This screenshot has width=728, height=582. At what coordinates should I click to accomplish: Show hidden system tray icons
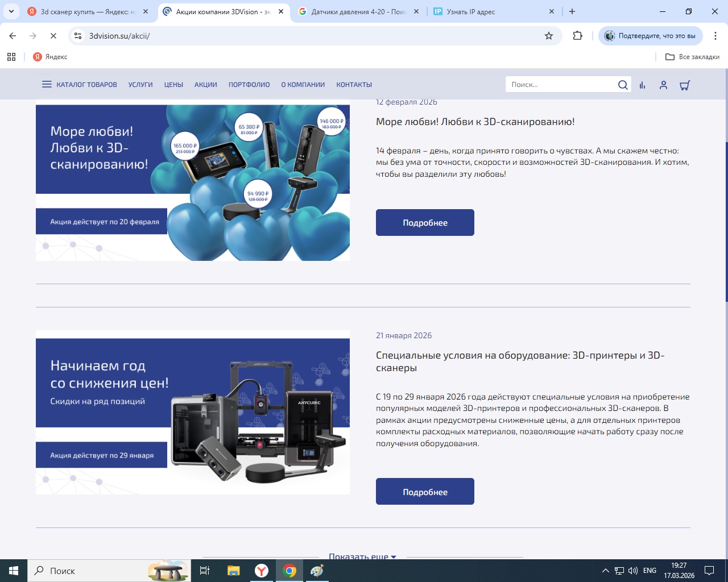point(605,571)
